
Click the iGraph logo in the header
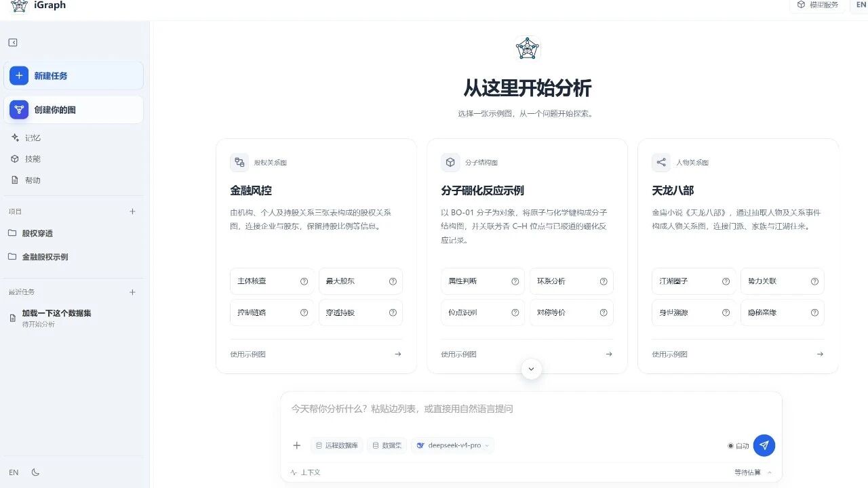pos(19,5)
